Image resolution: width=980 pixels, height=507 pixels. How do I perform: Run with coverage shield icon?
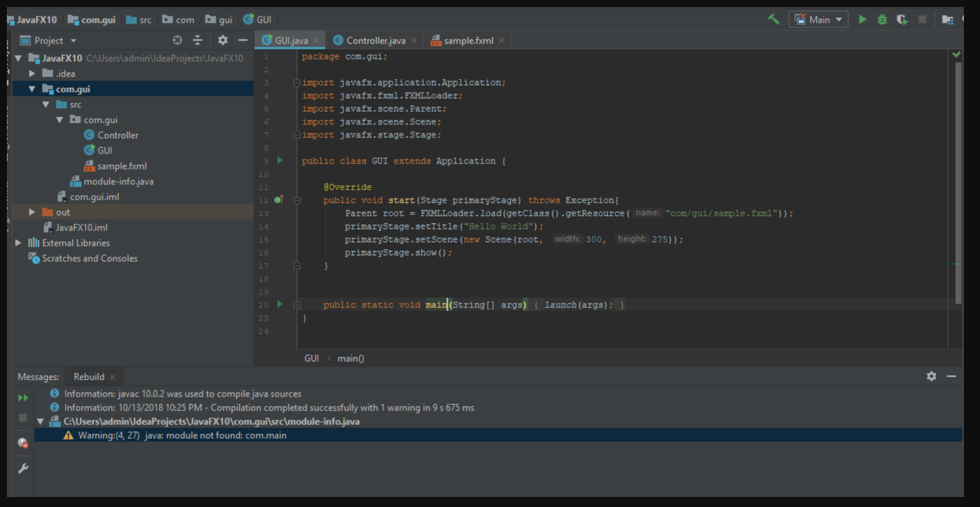coord(902,19)
